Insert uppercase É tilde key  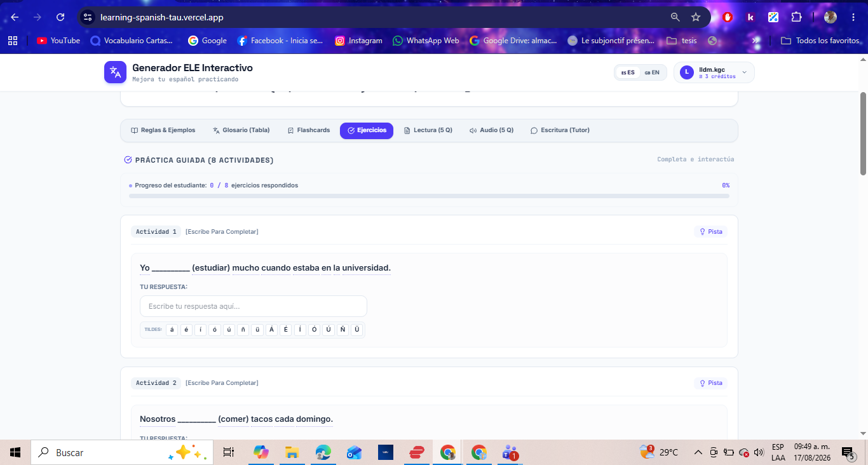286,330
